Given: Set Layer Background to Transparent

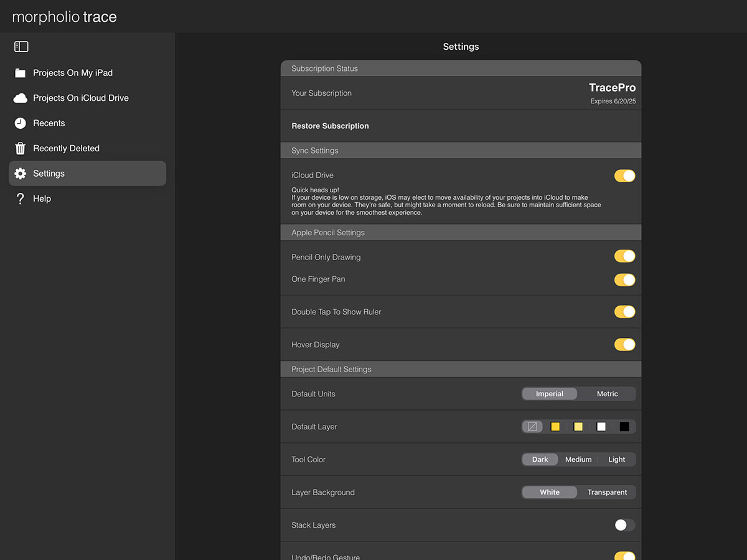Looking at the screenshot, I should pyautogui.click(x=607, y=492).
